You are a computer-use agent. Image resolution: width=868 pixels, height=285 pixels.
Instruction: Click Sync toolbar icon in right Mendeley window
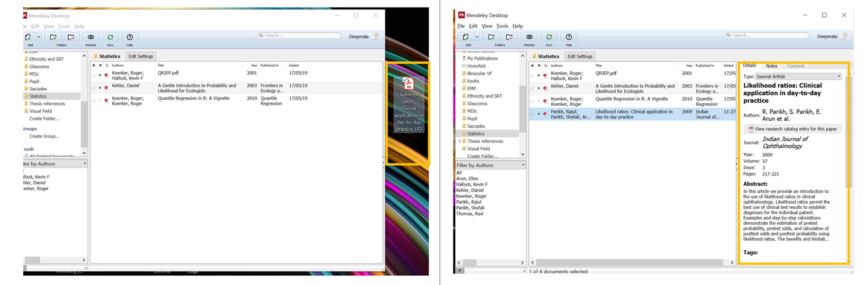[549, 37]
